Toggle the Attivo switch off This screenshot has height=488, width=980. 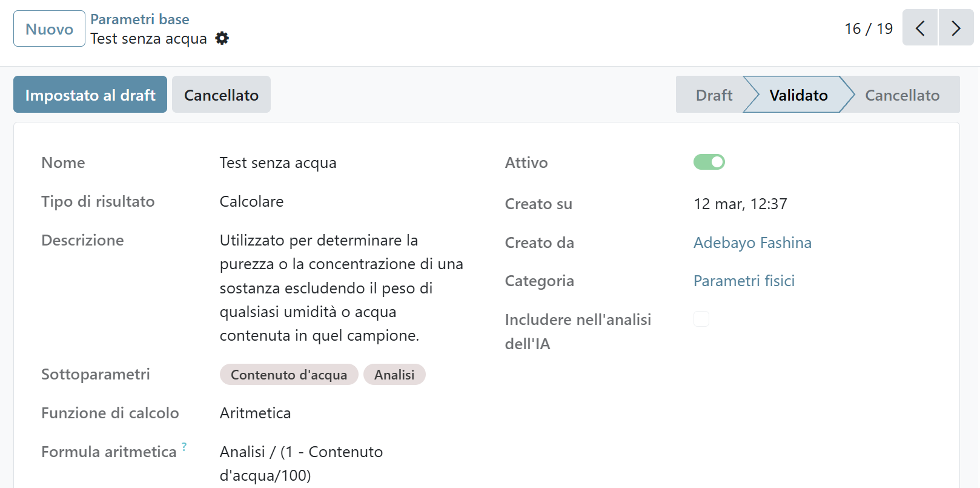pyautogui.click(x=709, y=162)
